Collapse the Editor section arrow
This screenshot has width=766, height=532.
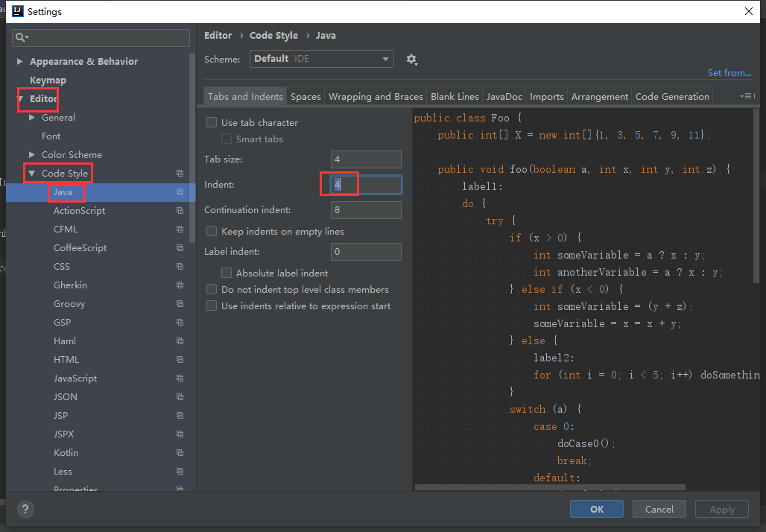tap(21, 98)
